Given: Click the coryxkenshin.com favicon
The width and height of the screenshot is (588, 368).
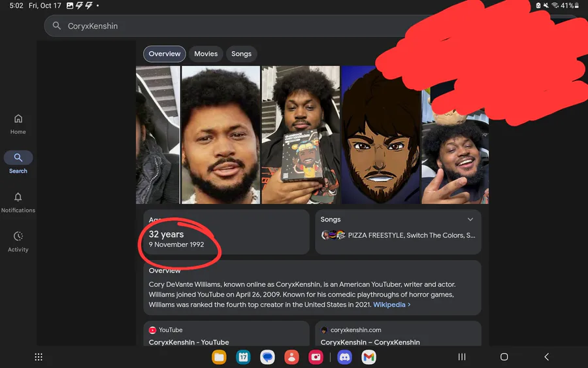Looking at the screenshot, I should (324, 330).
